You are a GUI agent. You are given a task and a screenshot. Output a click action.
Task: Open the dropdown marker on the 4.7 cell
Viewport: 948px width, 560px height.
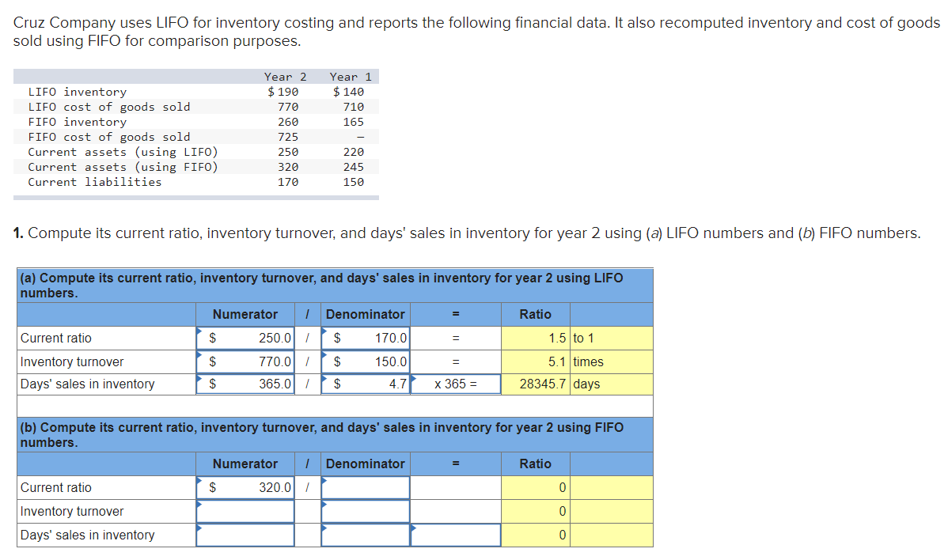pos(324,378)
